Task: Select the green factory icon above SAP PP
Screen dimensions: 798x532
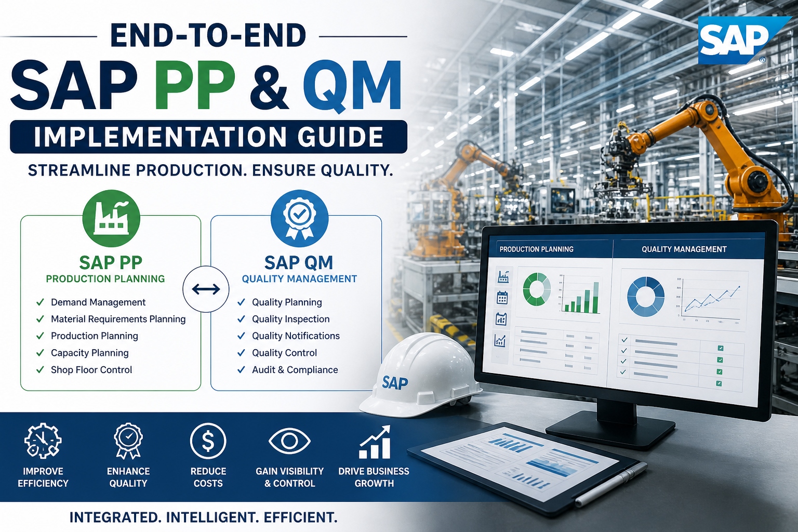Action: (x=111, y=218)
